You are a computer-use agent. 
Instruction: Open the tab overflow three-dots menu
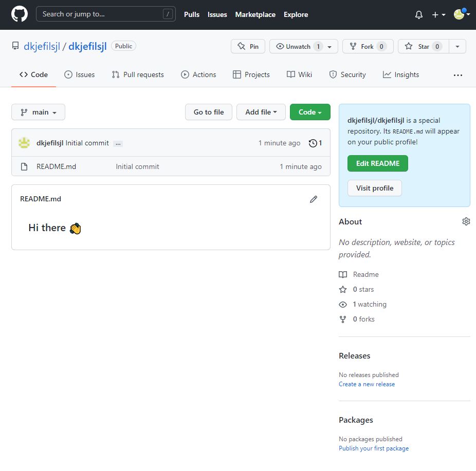458,75
